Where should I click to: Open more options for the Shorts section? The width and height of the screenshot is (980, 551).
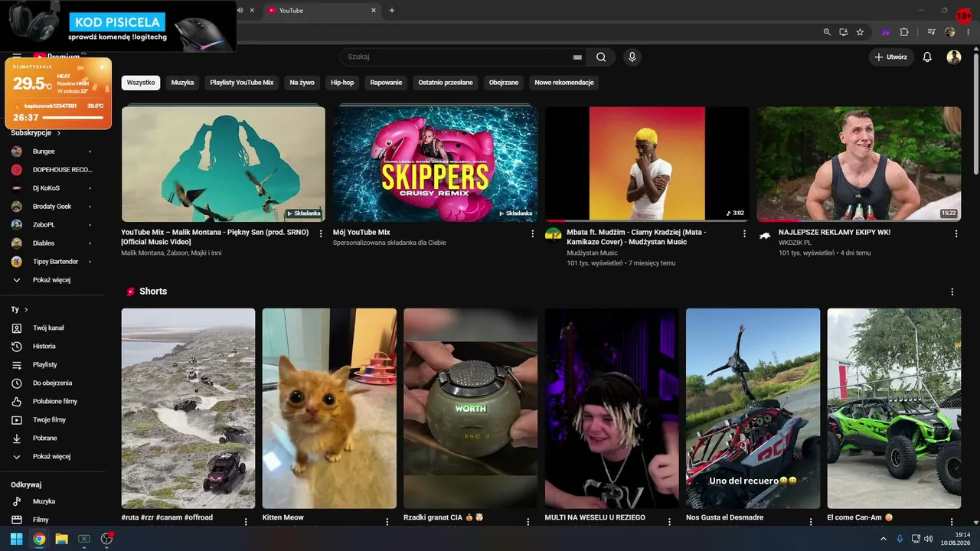point(952,292)
